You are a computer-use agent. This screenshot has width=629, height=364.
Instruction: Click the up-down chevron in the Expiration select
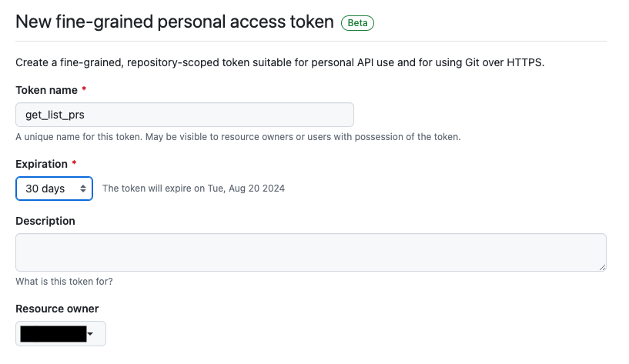(x=82, y=189)
